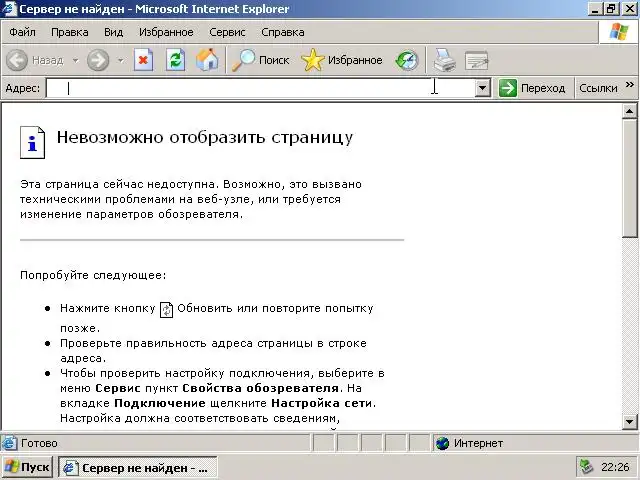Click the Windows flag logo in menu bar
The height and width of the screenshot is (480, 640).
click(x=619, y=32)
